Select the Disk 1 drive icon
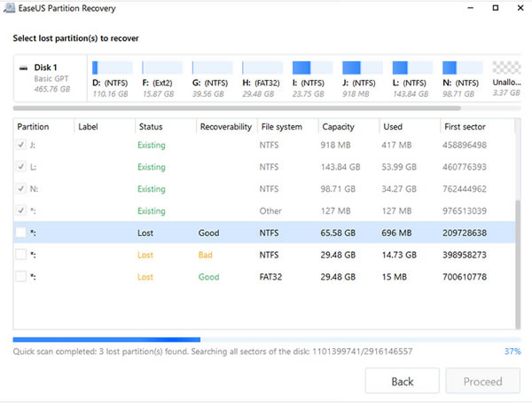 (x=23, y=67)
